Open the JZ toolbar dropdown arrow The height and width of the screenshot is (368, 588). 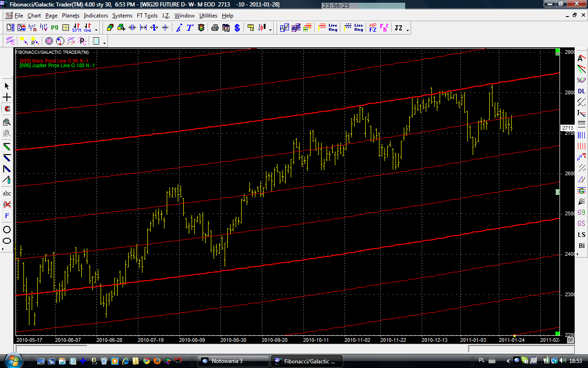tap(408, 30)
